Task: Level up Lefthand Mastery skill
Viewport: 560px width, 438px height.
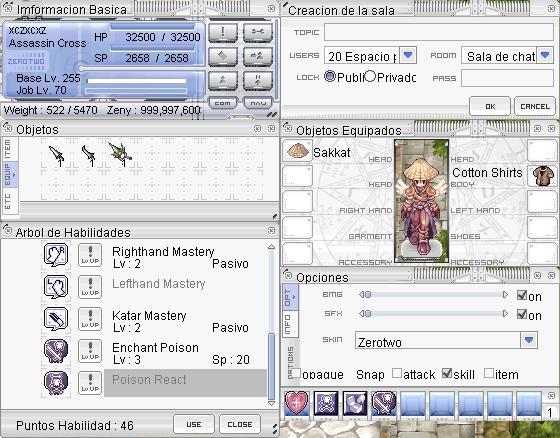Action: [x=90, y=287]
